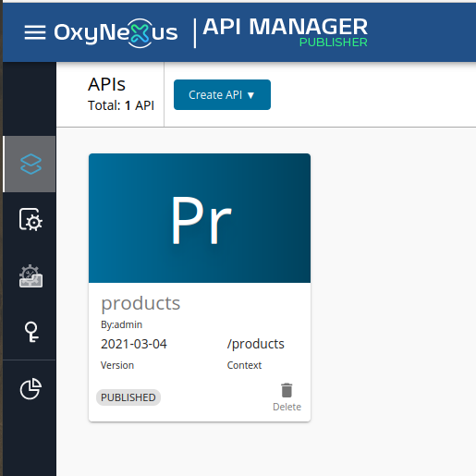Click the trash can Delete icon

(287, 390)
